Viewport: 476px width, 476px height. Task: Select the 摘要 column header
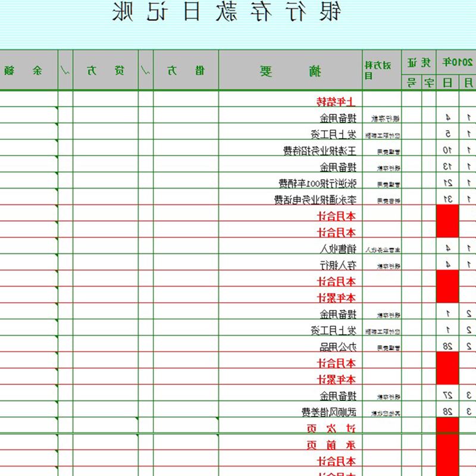pyautogui.click(x=290, y=71)
